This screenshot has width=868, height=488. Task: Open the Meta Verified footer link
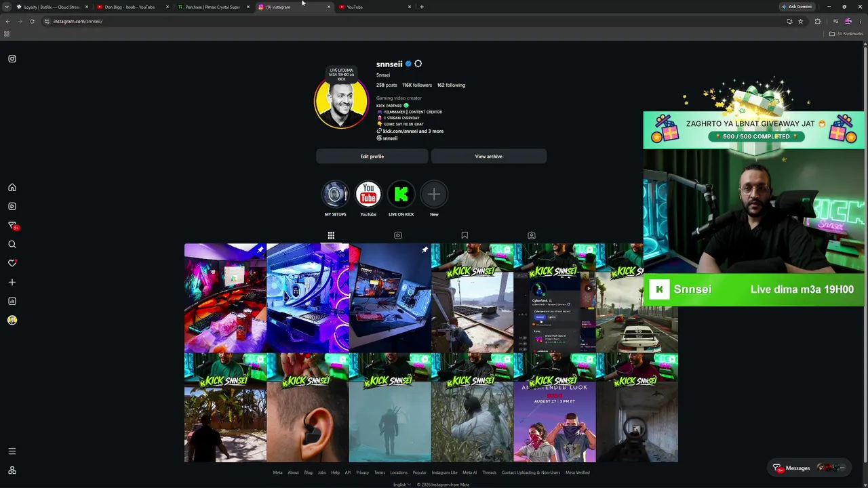tap(577, 473)
